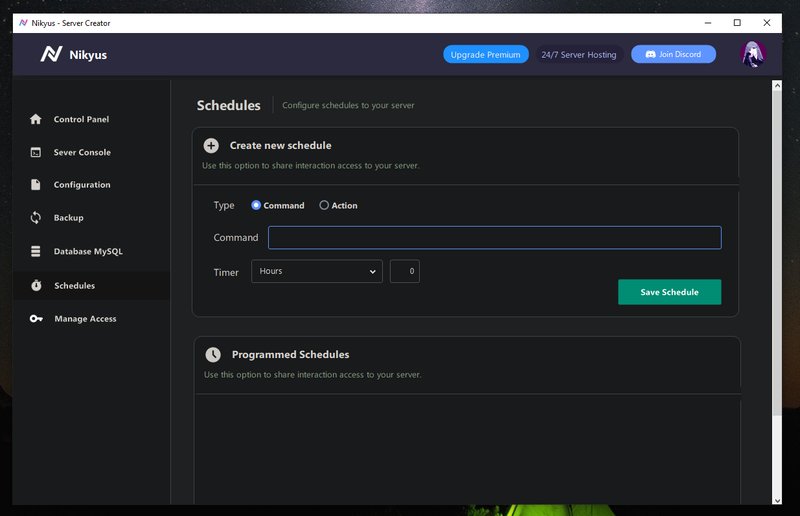Image resolution: width=800 pixels, height=516 pixels.
Task: Click the Save Schedule button
Action: 669,292
